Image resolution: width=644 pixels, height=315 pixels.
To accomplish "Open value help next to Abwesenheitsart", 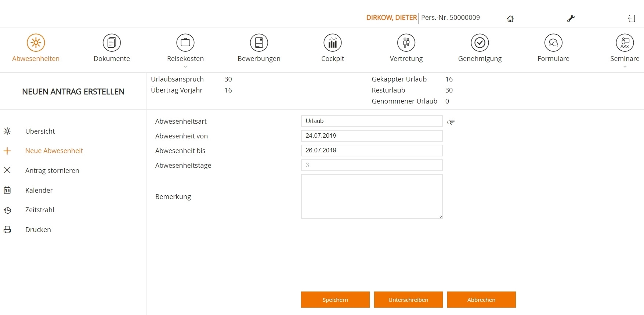I will tap(451, 122).
